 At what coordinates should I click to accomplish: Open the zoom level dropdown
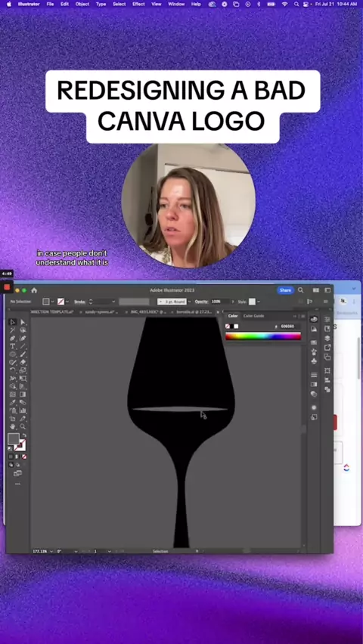(x=51, y=551)
